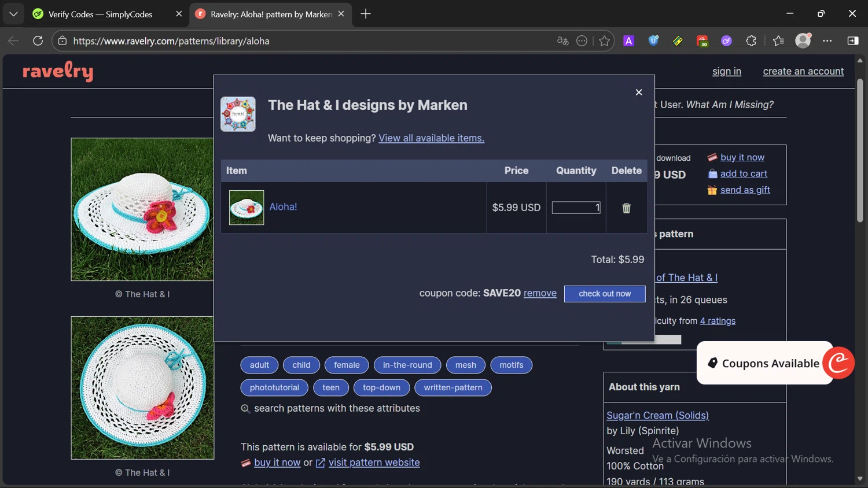Open the favorites list icon
The width and height of the screenshot is (868, 488).
coord(778,40)
